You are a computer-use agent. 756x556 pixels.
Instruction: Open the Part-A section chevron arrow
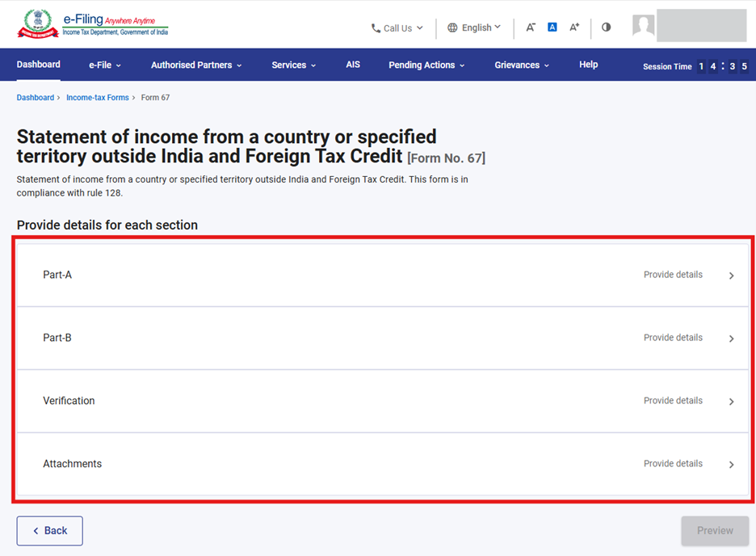pyautogui.click(x=731, y=276)
